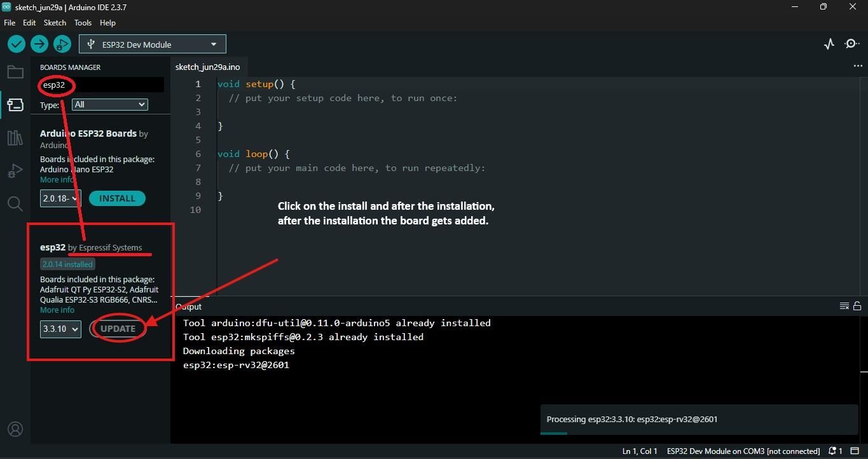The width and height of the screenshot is (868, 459).
Task: Click the code line 'void loop() {'
Action: (253, 154)
